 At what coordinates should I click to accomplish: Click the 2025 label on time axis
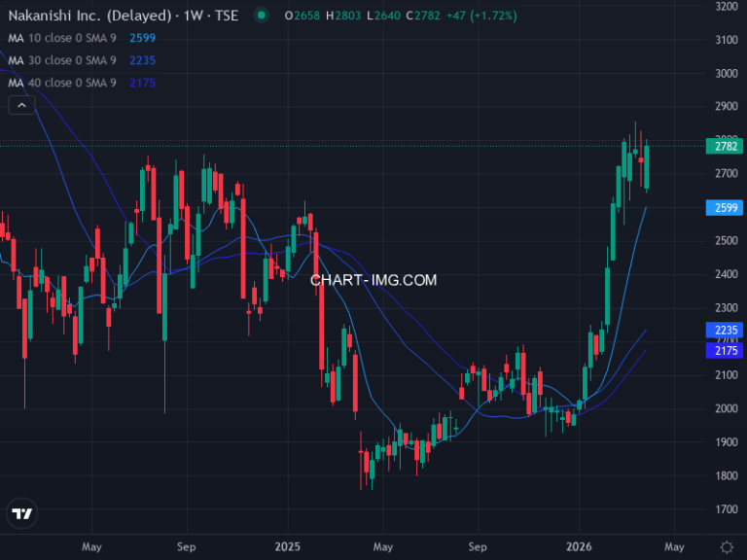[x=287, y=546]
